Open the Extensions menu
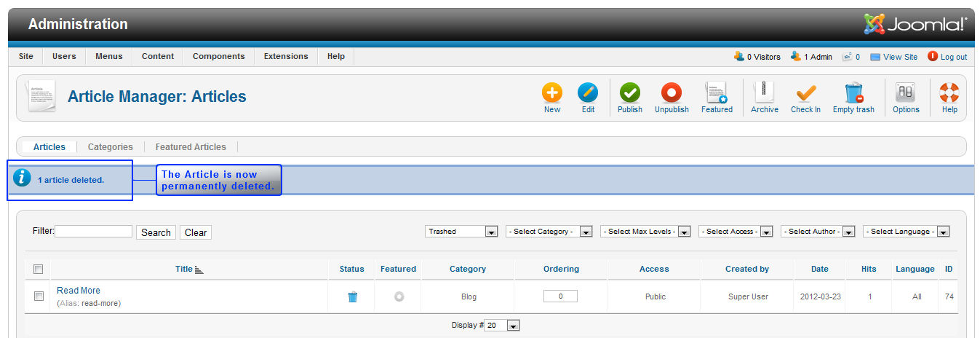 click(286, 56)
